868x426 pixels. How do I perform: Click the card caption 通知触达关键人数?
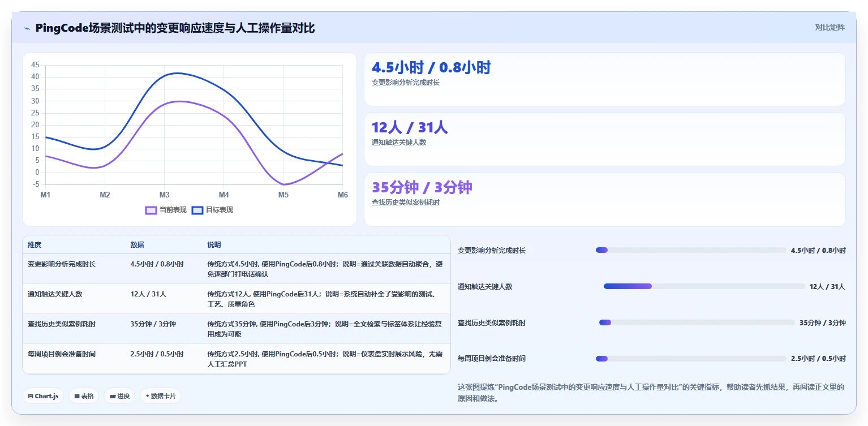399,143
